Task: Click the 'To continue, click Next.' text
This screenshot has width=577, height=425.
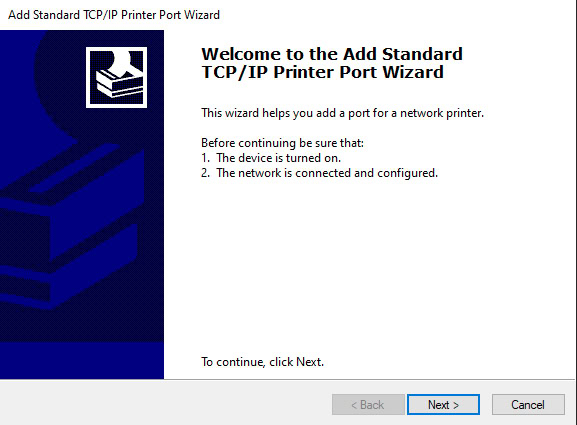Action: [262, 362]
